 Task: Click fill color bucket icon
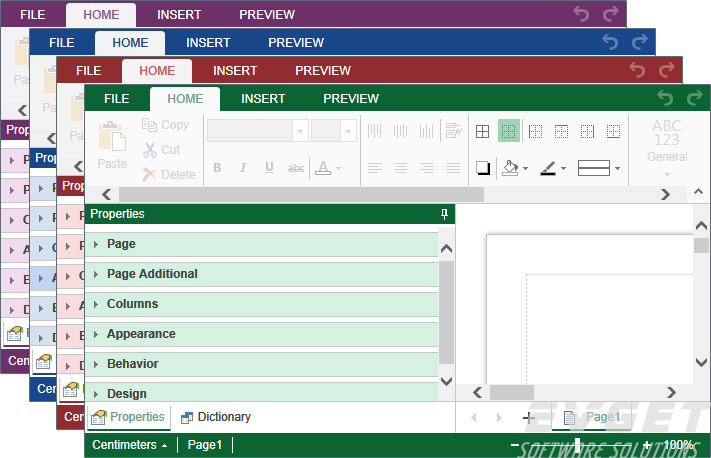pos(511,168)
